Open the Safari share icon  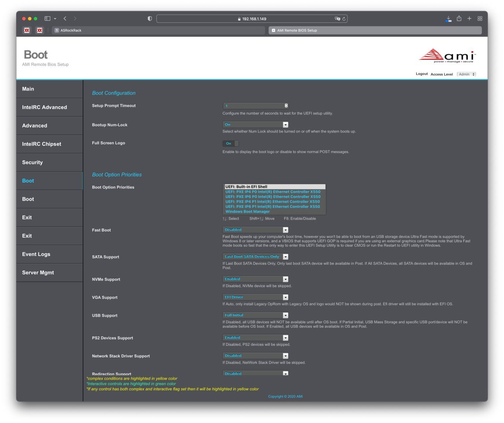(x=459, y=19)
